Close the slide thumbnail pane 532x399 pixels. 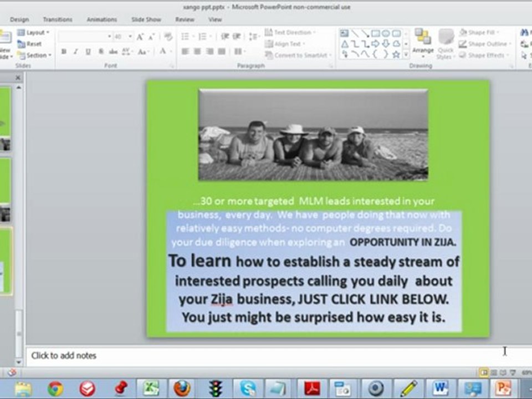(18, 78)
